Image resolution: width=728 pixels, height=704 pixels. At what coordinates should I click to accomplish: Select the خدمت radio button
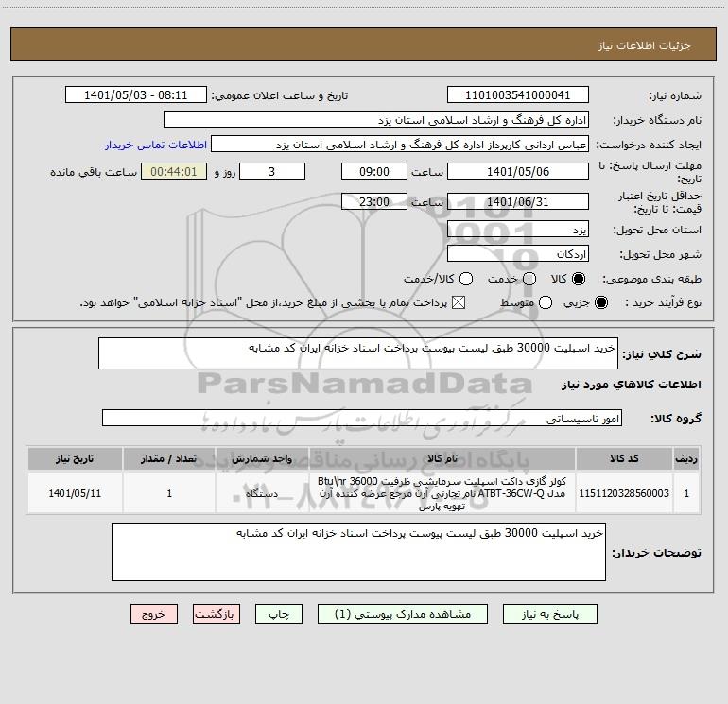[529, 279]
